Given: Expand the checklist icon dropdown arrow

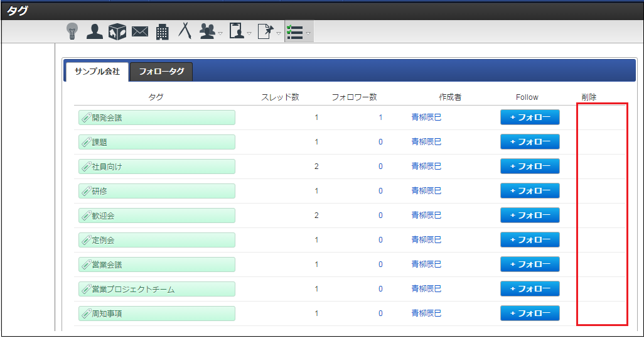Looking at the screenshot, I should (x=308, y=33).
